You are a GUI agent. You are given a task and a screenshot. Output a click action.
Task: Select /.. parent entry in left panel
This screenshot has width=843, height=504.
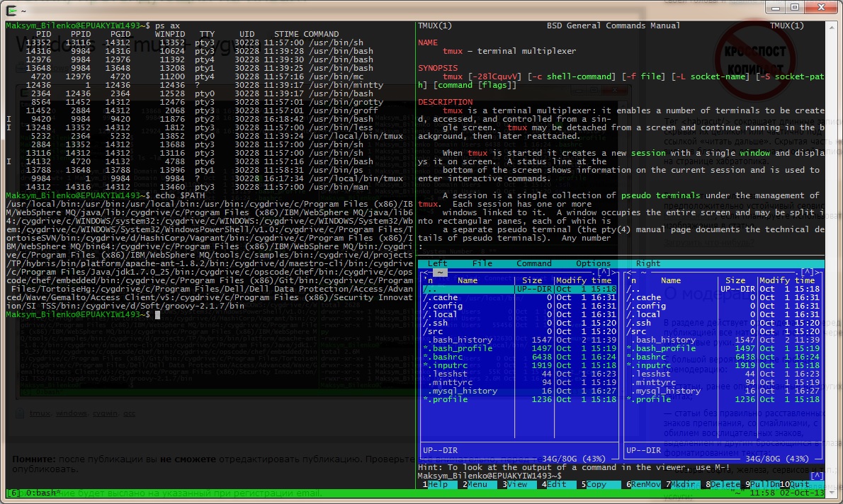coord(519,289)
